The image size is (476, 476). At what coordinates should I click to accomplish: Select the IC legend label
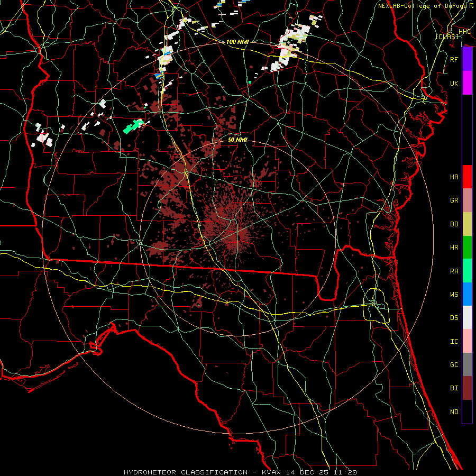click(454, 342)
